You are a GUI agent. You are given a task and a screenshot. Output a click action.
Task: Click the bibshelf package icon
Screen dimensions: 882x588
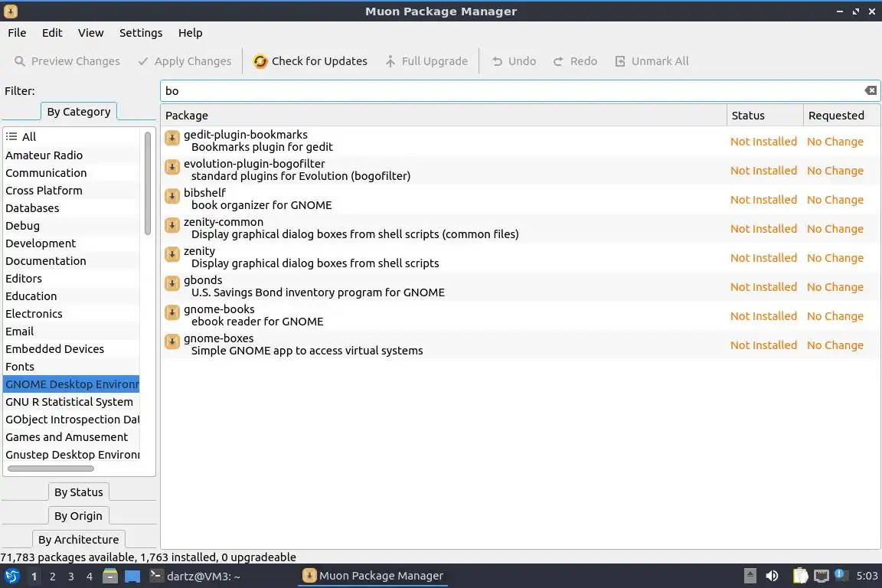[x=172, y=196]
